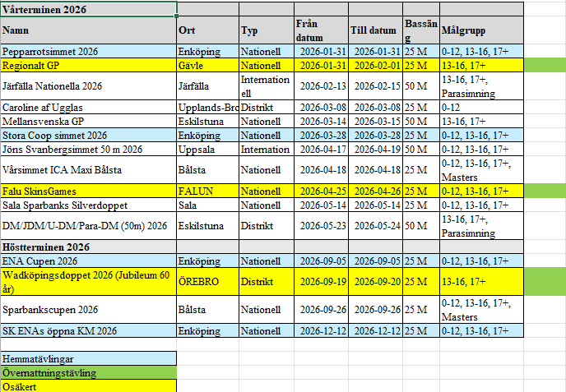Click the 'ÖREBRO' location cell
The image size is (566, 392).
[x=206, y=281]
